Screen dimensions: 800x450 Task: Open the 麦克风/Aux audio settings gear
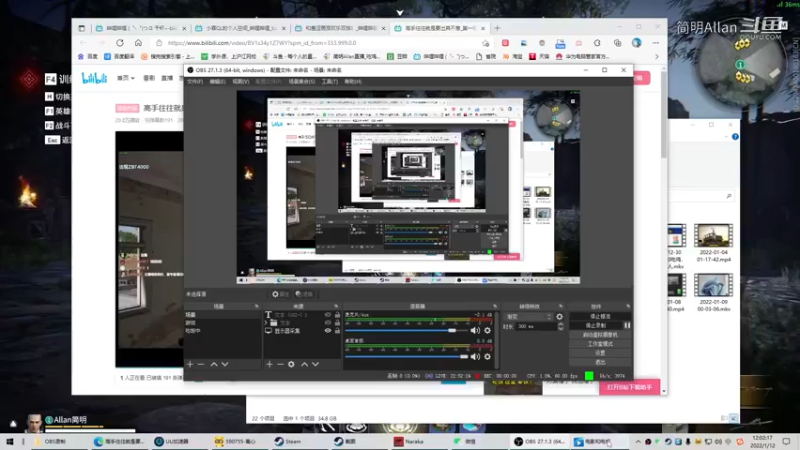(x=488, y=331)
